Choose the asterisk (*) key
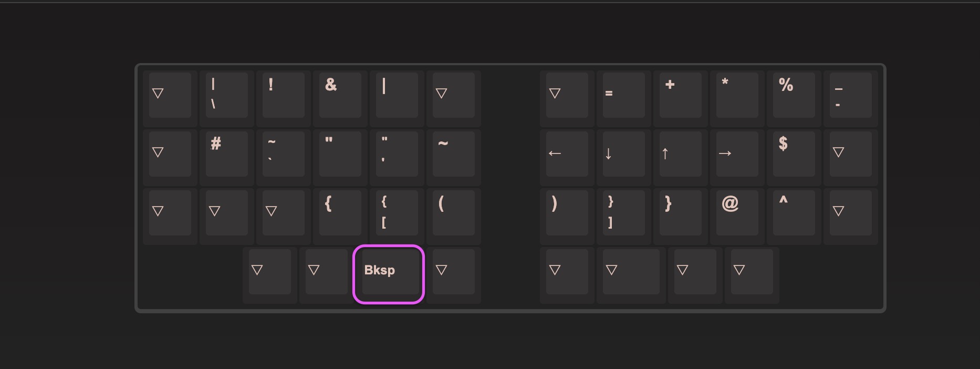980x369 pixels. click(737, 95)
